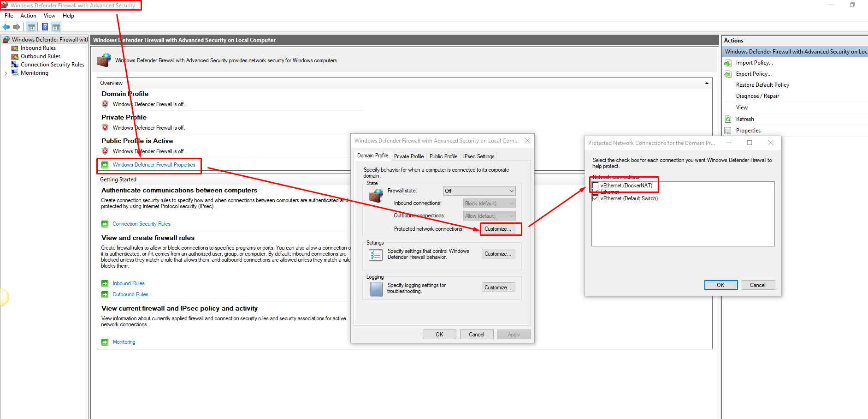
Task: Click Export Policy in Actions pane
Action: tap(754, 74)
